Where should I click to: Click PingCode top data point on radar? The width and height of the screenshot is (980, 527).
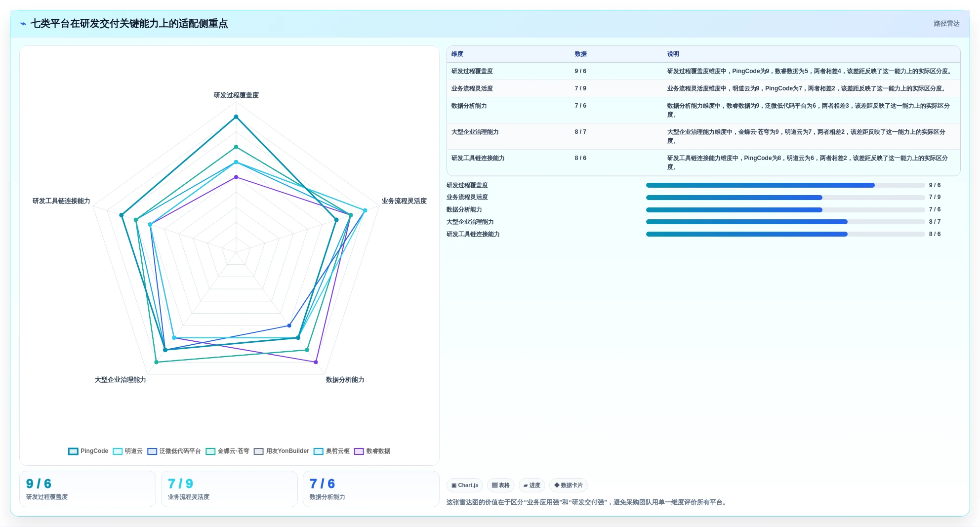click(x=236, y=117)
